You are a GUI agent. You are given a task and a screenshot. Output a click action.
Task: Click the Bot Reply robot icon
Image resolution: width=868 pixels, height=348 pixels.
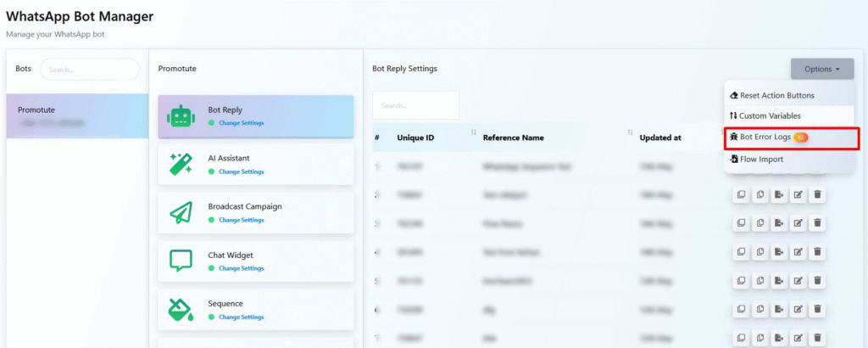[x=181, y=116]
